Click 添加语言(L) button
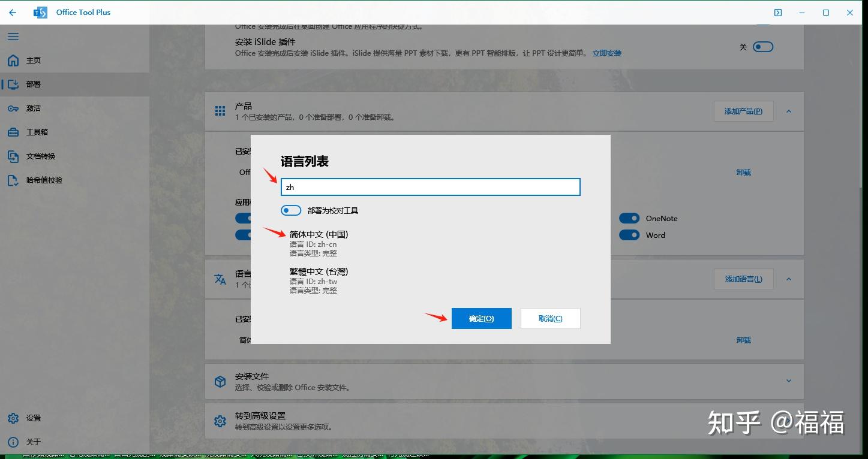Viewport: 868px width, 459px height. (x=743, y=279)
